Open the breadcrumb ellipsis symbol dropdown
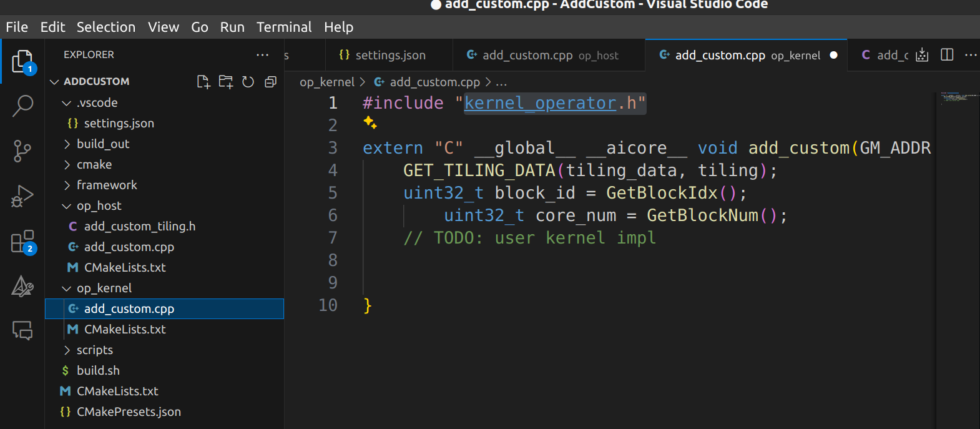 (501, 82)
